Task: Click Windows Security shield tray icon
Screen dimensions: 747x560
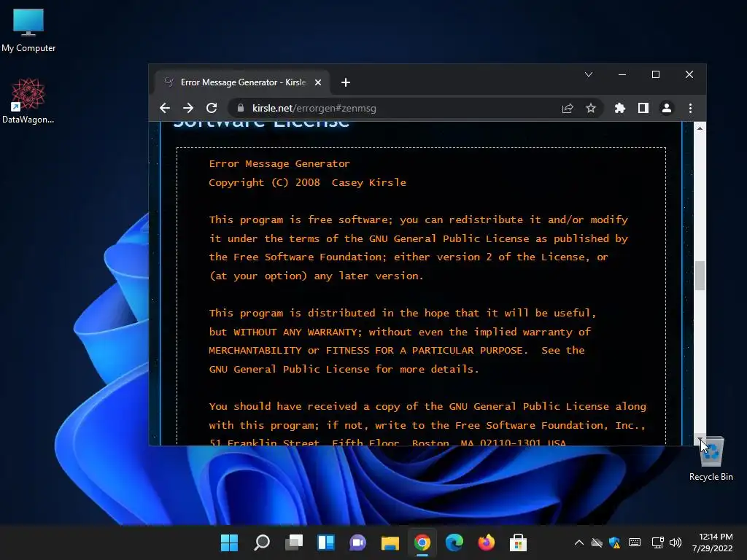Action: [x=614, y=542]
